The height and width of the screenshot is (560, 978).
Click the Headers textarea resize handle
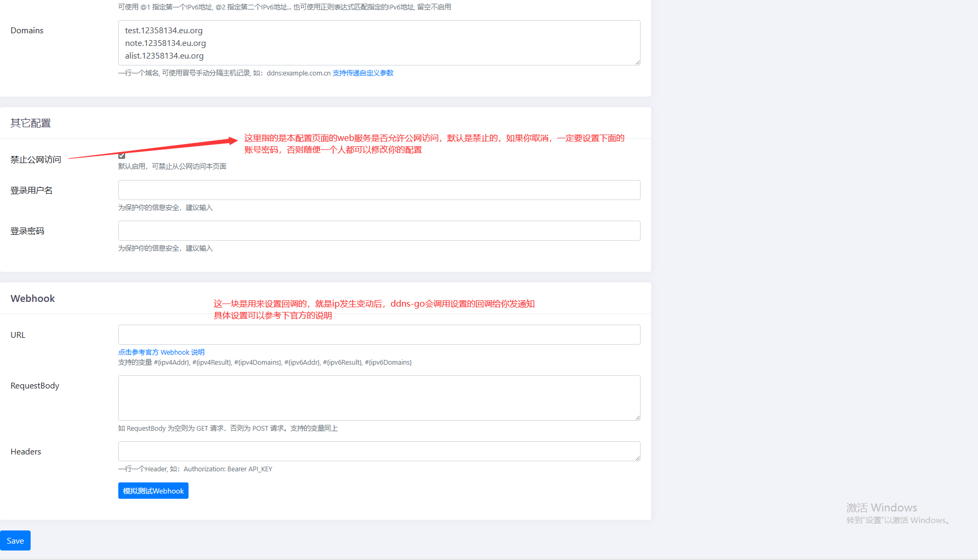coord(637,458)
